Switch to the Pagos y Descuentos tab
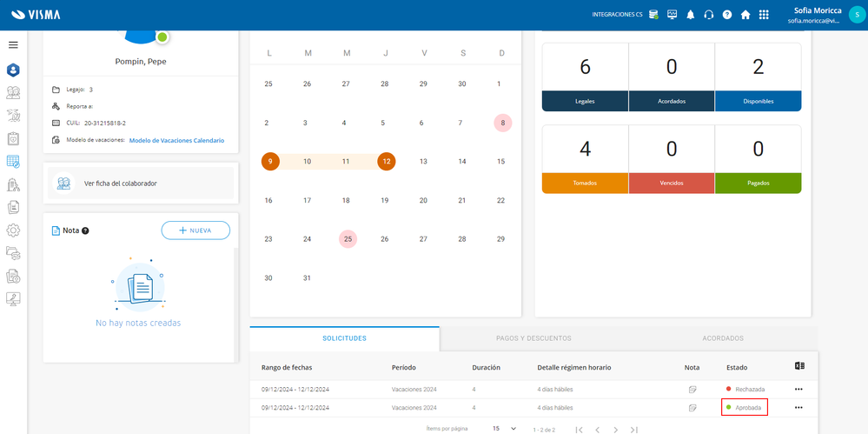Viewport: 868px width, 434px height. pos(533,338)
